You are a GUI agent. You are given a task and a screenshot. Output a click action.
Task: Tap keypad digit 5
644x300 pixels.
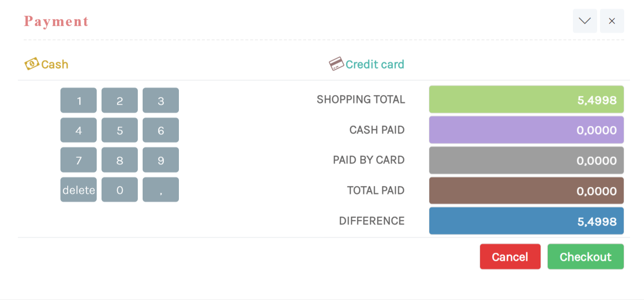[x=119, y=130]
